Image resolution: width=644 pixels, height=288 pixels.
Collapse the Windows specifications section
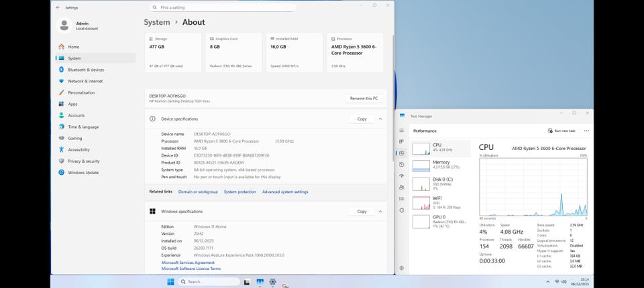pos(380,211)
